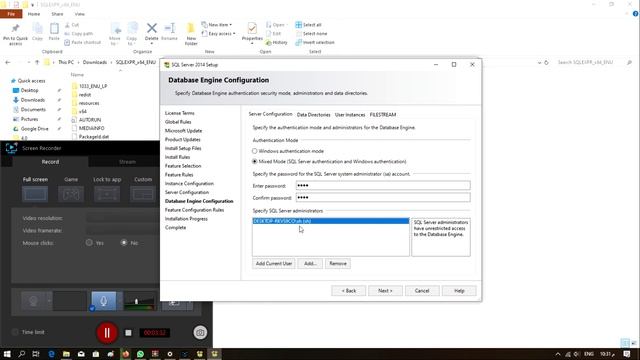Click Select none in ribbon
This screenshot has width=640, height=360.
coord(311,34)
